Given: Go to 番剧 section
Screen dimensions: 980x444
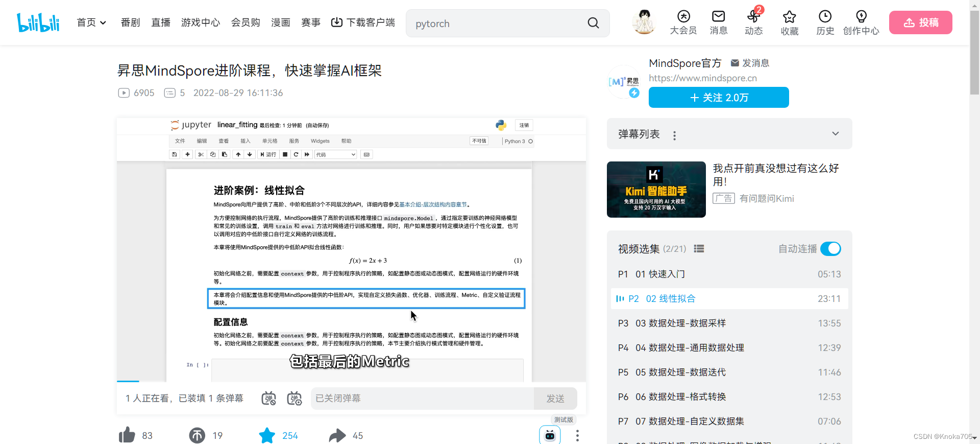Looking at the screenshot, I should click(130, 22).
